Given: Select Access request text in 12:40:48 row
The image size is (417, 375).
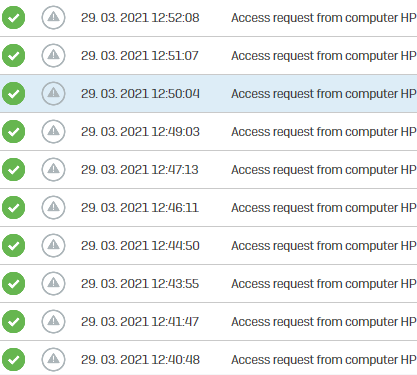Looking at the screenshot, I should pos(324,360).
